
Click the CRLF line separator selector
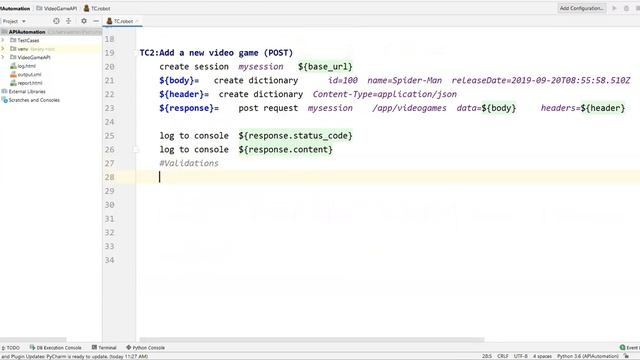(x=502, y=356)
